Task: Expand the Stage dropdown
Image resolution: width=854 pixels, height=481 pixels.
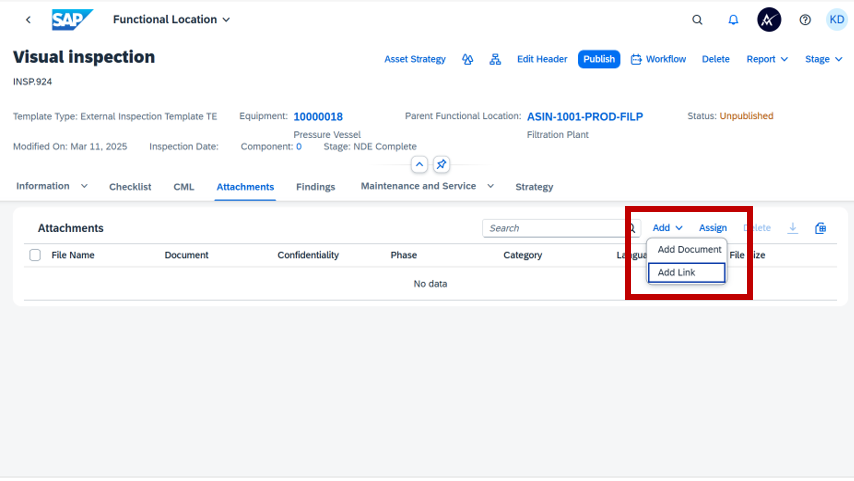Action: [x=824, y=59]
